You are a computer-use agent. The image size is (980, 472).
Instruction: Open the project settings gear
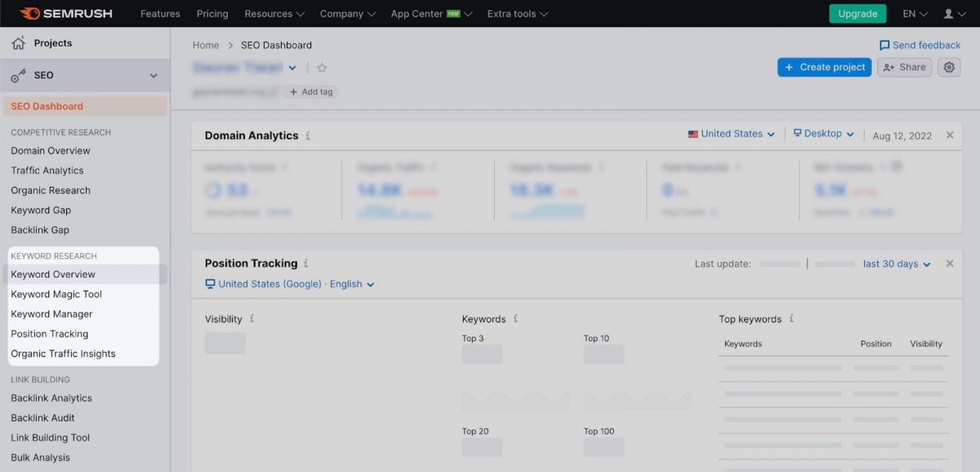(949, 67)
